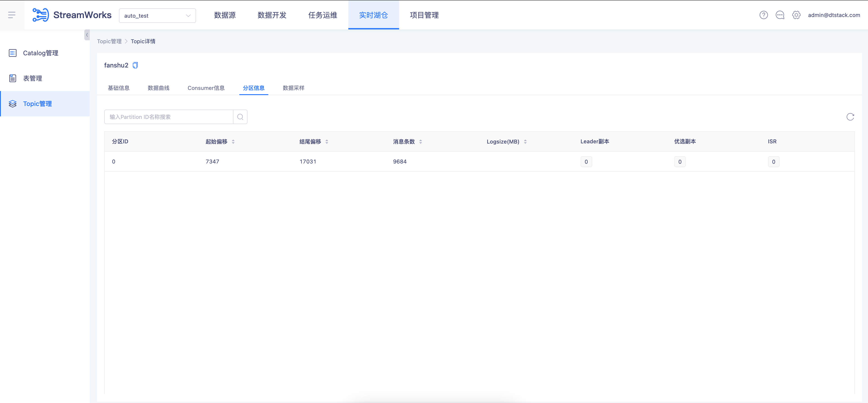This screenshot has width=868, height=403.
Task: Click 优选副本 value tag 0
Action: tap(680, 162)
